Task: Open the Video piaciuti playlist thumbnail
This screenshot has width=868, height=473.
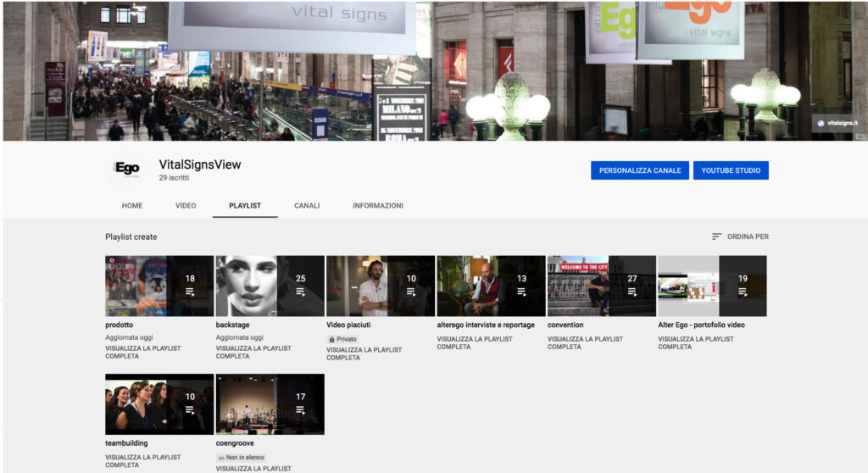Action: [x=381, y=286]
